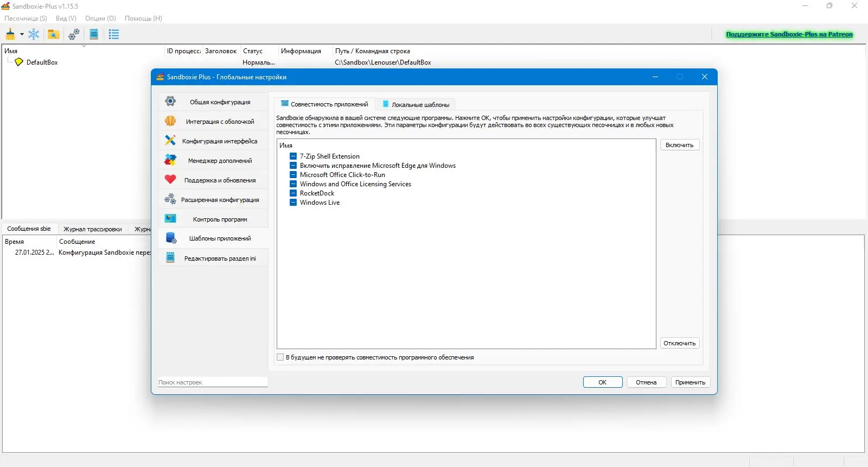The width and height of the screenshot is (868, 467).
Task: Click the Применить button
Action: coord(691,382)
